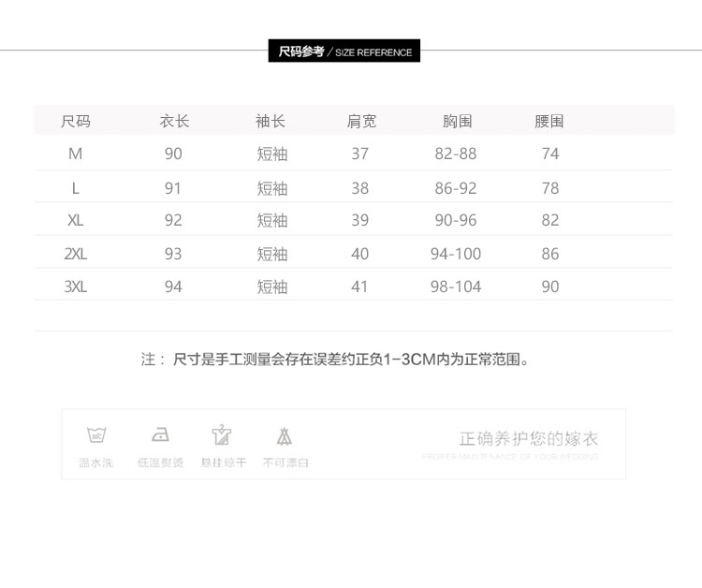Screen dimensions: 702x588
Task: Click the 悬挂晾干 label
Action: pyautogui.click(x=224, y=463)
